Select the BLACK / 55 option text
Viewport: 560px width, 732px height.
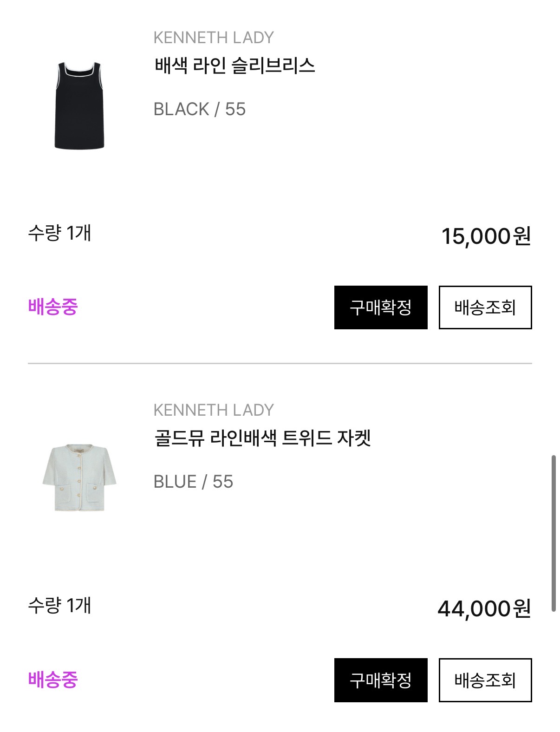199,109
